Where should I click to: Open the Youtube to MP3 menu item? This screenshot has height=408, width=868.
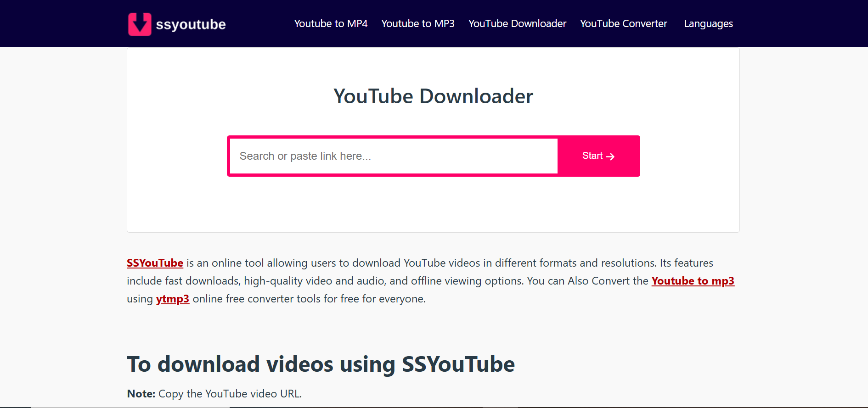point(418,23)
